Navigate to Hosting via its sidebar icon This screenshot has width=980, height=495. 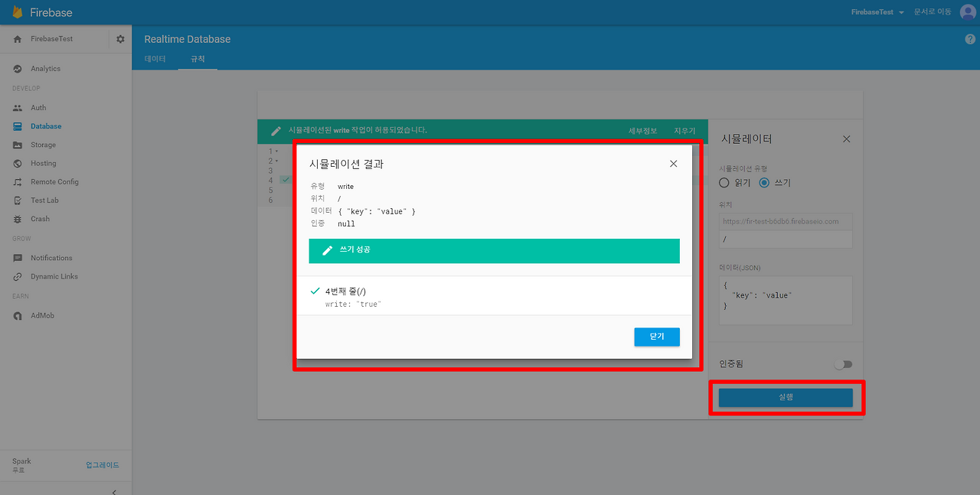[x=44, y=163]
